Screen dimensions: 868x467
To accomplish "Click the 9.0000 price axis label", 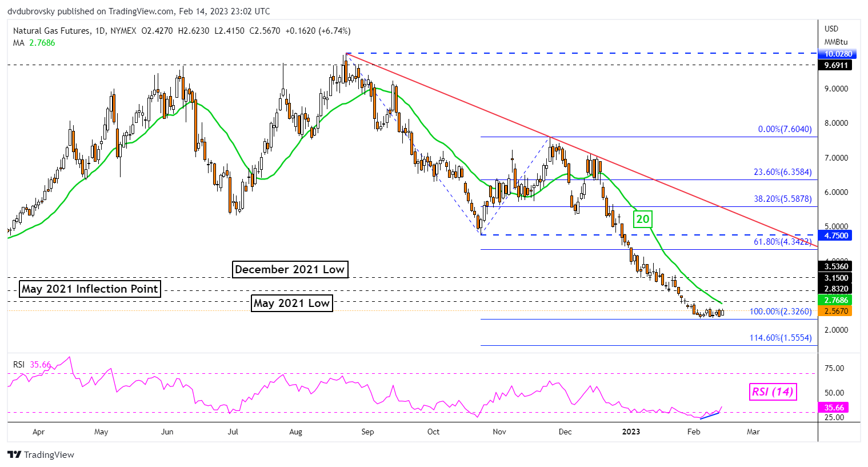I will click(836, 89).
